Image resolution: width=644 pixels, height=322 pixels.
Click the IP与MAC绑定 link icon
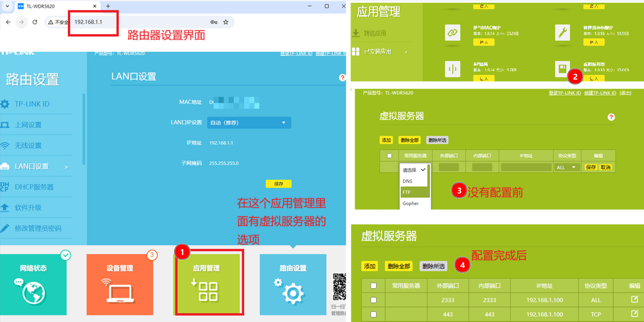coord(452,33)
